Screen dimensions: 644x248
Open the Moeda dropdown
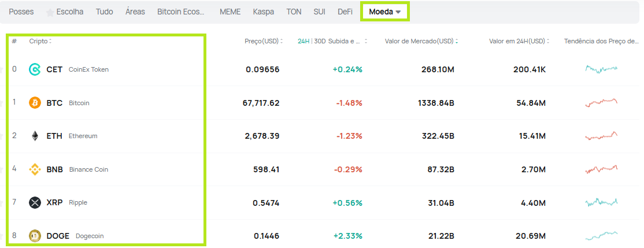(385, 12)
